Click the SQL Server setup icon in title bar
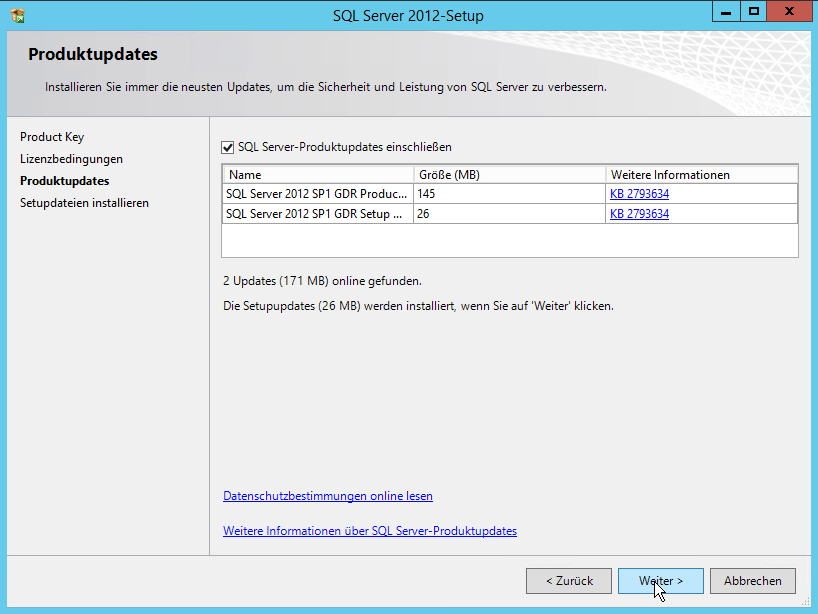This screenshot has width=818, height=614. (x=17, y=15)
